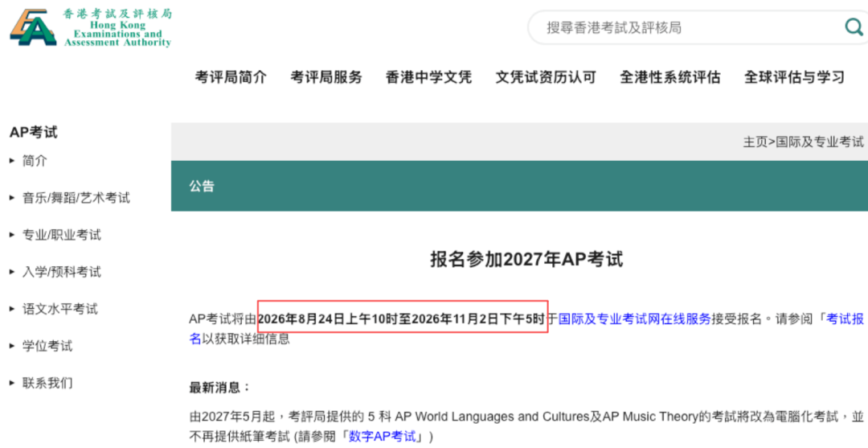Viewport: 868px width, 448px height.
Task: Select 专业/职业考试 in the sidebar
Action: pyautogui.click(x=61, y=235)
